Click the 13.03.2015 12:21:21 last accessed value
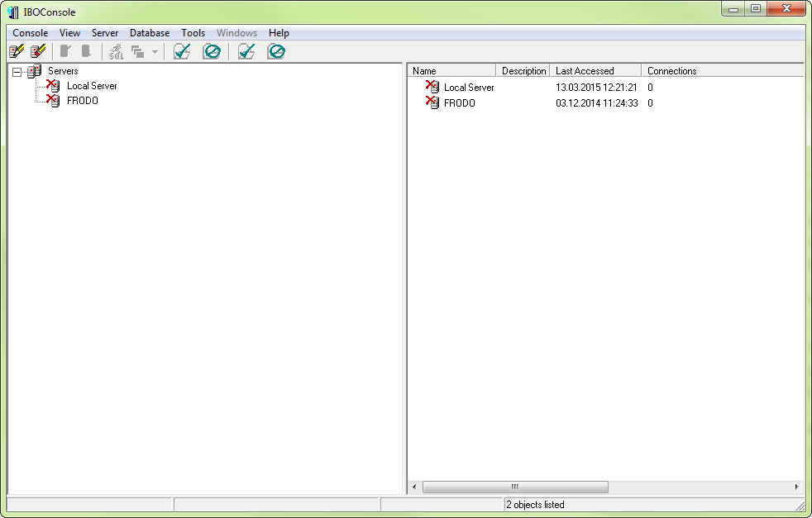This screenshot has height=518, width=812. point(596,88)
